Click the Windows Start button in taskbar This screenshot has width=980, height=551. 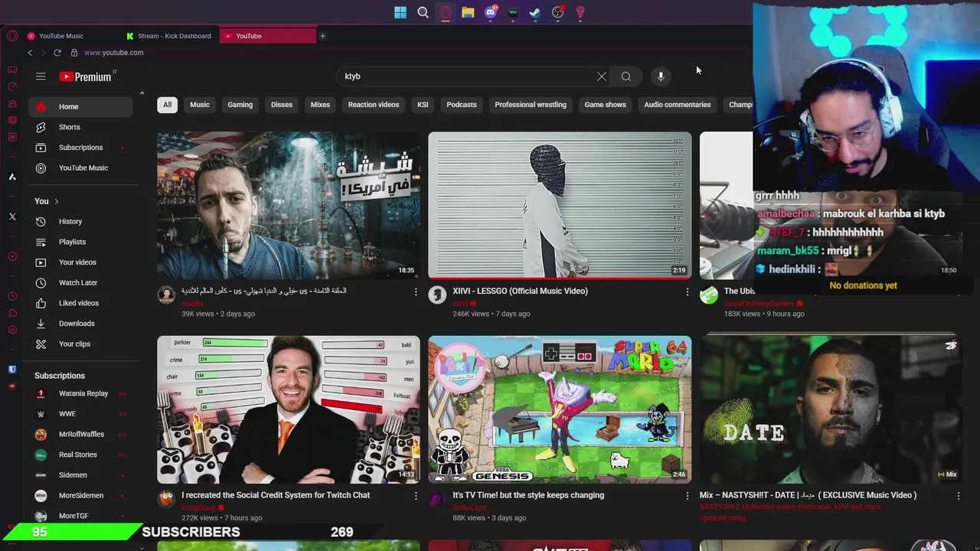(x=400, y=12)
